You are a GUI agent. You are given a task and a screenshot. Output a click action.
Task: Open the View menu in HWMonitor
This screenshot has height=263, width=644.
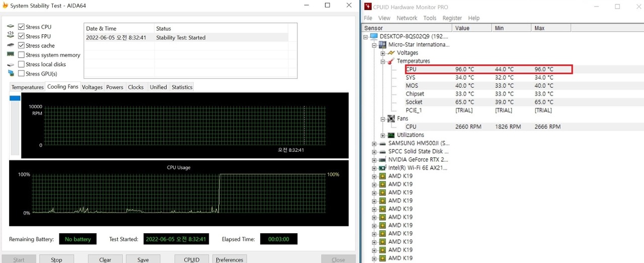click(384, 18)
